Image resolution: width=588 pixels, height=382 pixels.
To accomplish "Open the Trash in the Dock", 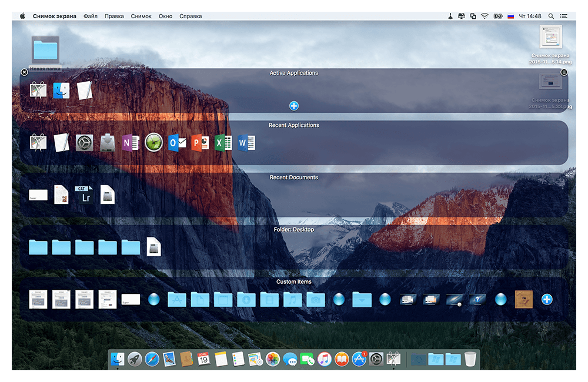I will tap(470, 359).
